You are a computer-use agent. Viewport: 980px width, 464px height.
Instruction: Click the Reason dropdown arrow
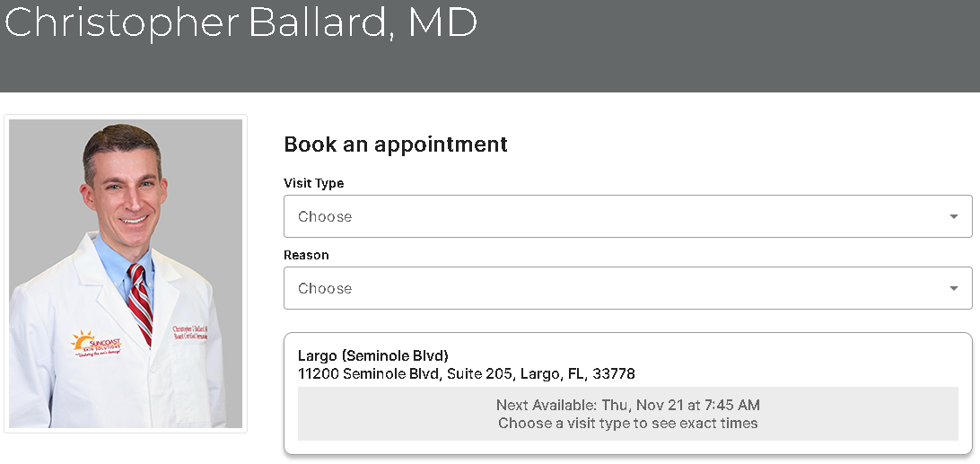[x=953, y=288]
